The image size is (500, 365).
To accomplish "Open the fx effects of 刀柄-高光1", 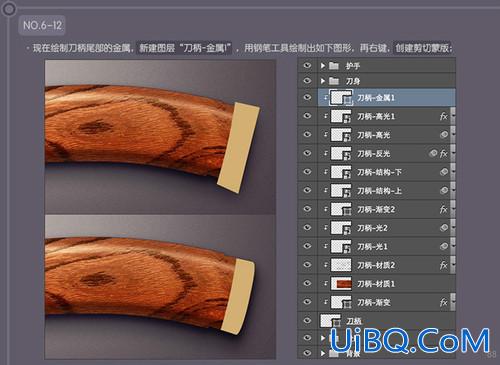I will tap(443, 116).
